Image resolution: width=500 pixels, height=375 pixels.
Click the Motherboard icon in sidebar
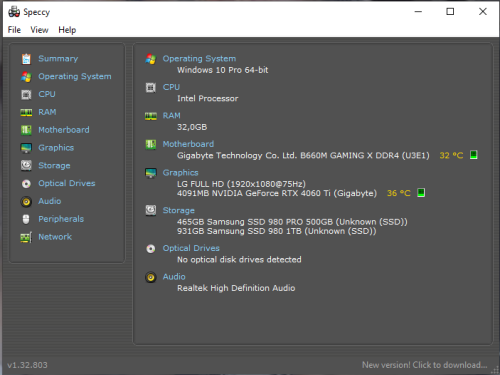pyautogui.click(x=26, y=130)
